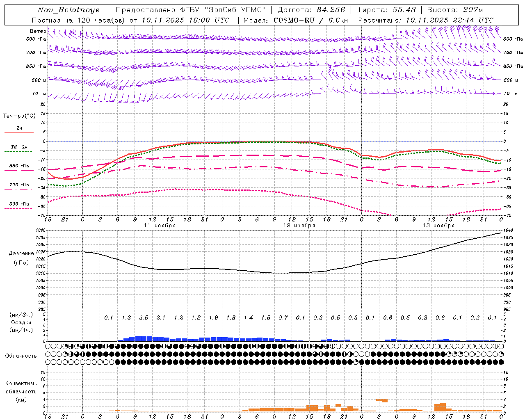Image resolution: width=525 pixels, height=420 pixels.
Task: Click the "2м" temperature legend entry
Action: 19,128
